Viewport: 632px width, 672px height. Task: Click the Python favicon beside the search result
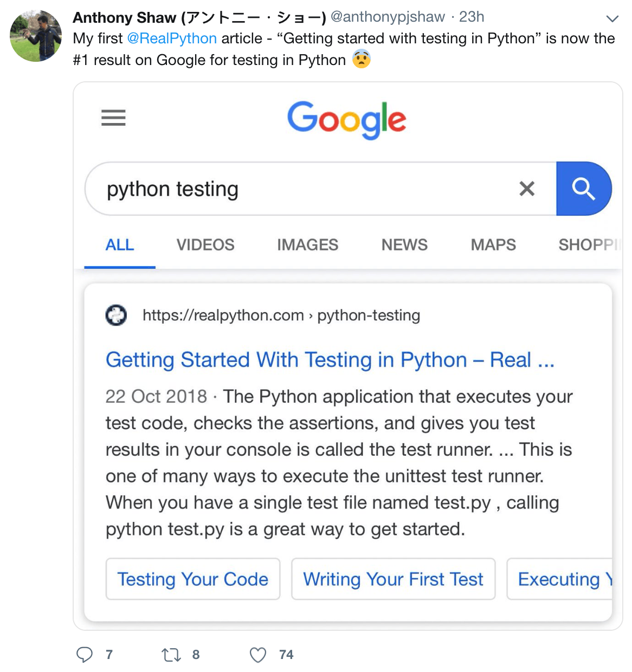coord(115,315)
